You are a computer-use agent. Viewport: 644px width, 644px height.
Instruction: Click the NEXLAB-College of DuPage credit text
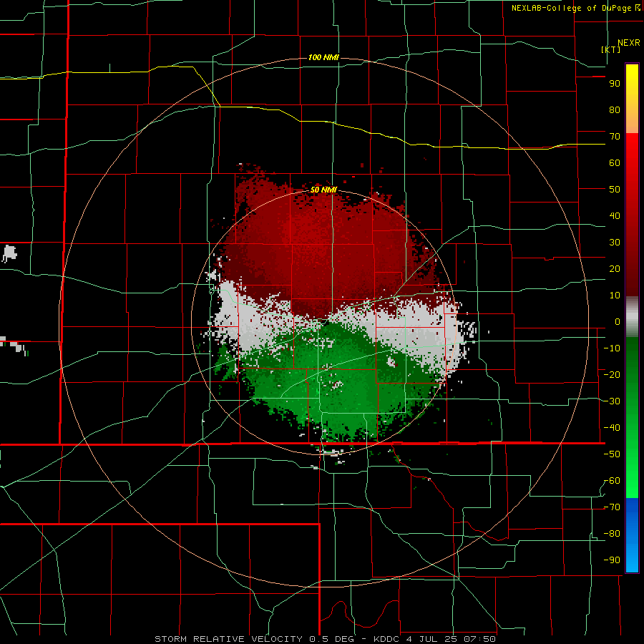[x=576, y=8]
